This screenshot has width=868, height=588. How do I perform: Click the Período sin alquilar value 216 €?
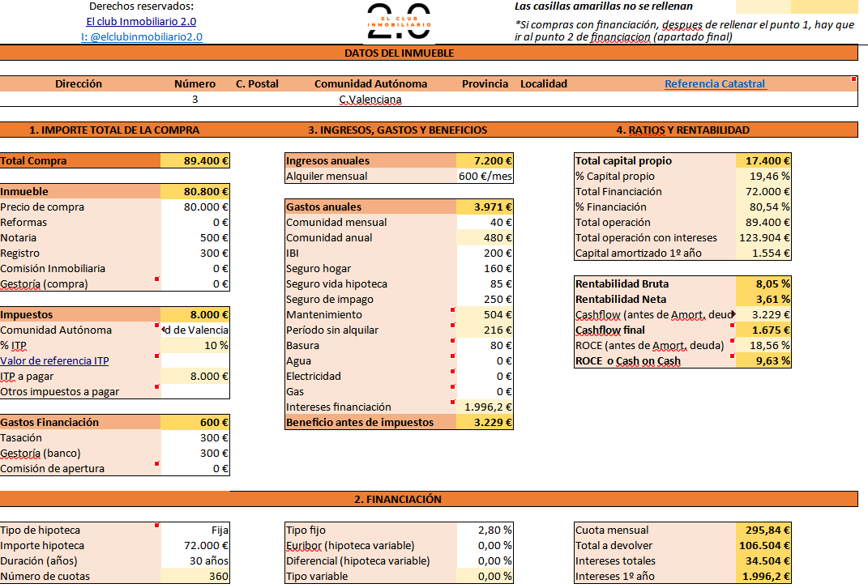[x=485, y=330]
